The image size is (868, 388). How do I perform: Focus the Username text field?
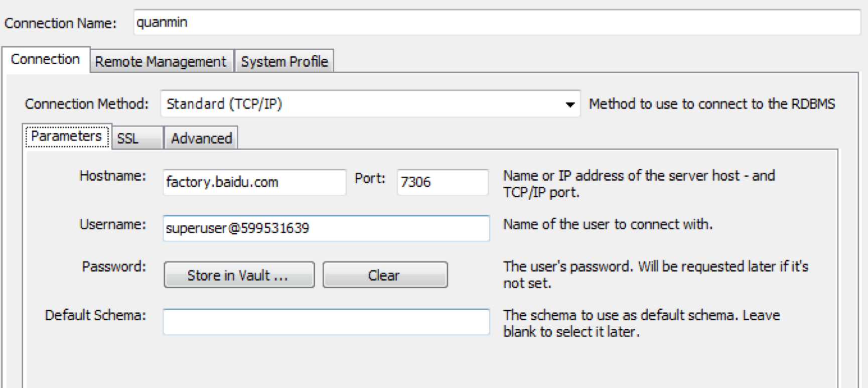tap(326, 228)
